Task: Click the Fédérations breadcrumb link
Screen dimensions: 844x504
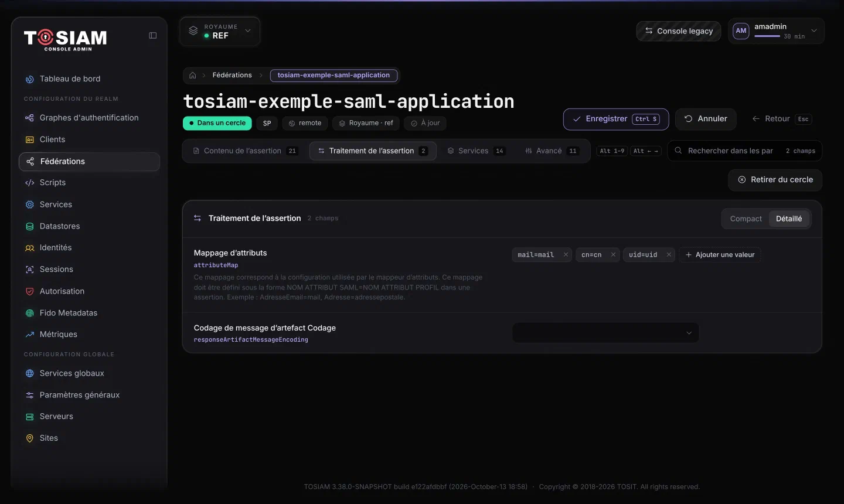Action: coord(232,76)
